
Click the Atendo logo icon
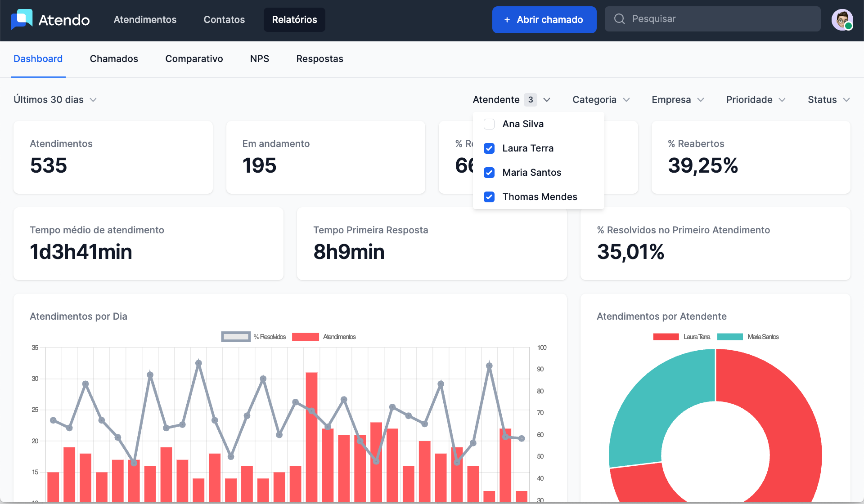tap(22, 19)
